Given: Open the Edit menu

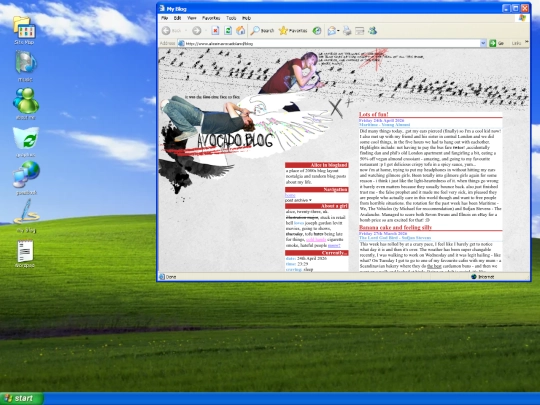Looking at the screenshot, I should coord(177,18).
